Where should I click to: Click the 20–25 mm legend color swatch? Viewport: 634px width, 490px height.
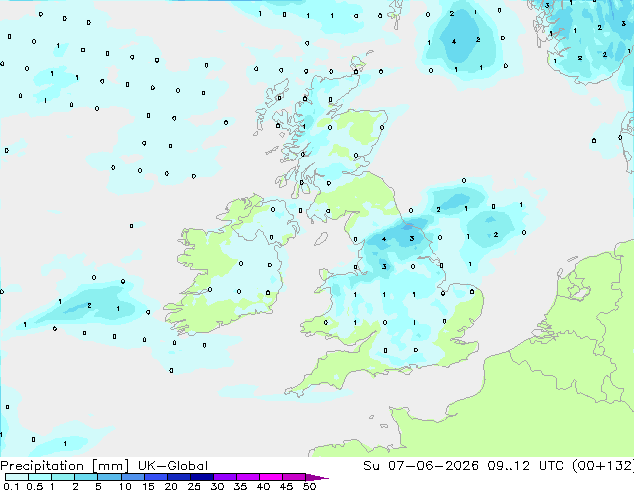point(179,477)
